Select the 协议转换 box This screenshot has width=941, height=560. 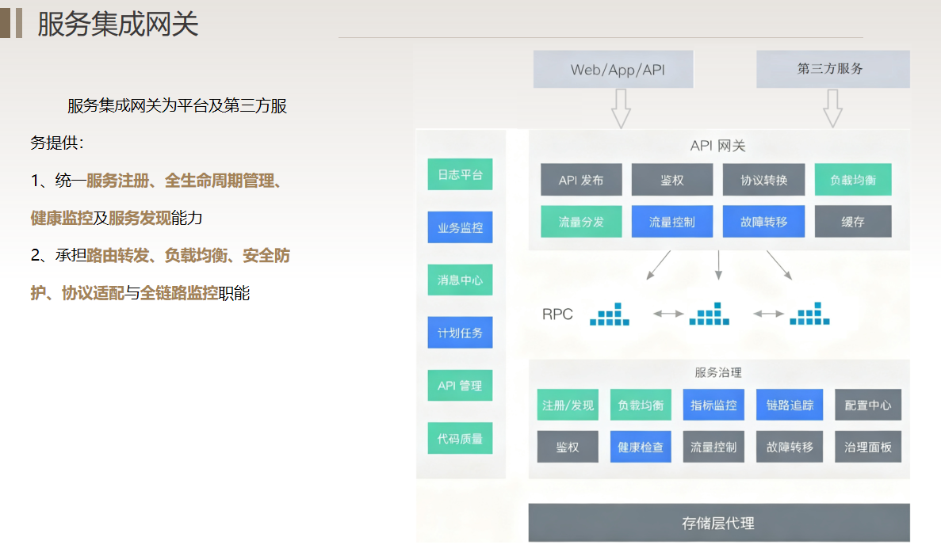763,180
